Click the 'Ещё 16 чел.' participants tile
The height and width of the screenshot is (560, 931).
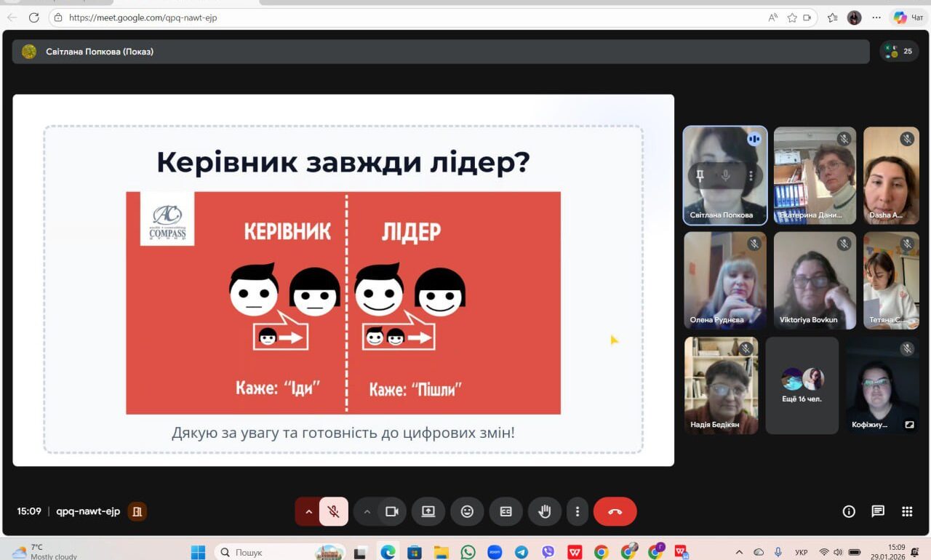tap(802, 385)
